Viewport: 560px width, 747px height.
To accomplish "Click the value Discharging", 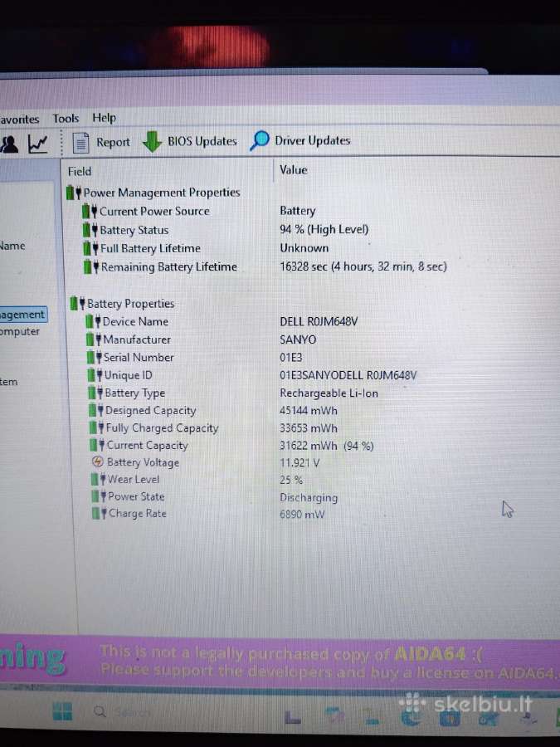I will pyautogui.click(x=309, y=498).
